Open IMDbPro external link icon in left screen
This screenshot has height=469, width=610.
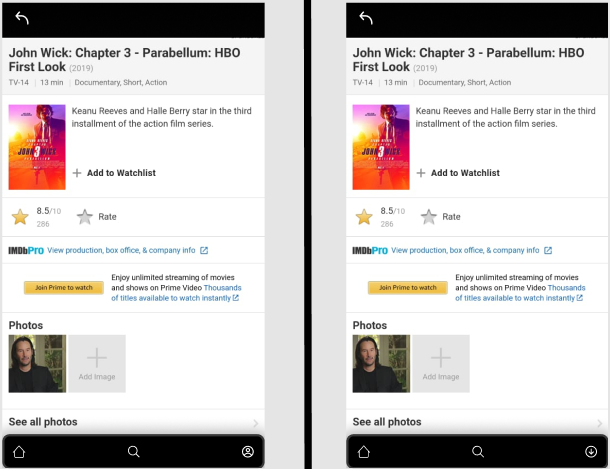coord(204,250)
